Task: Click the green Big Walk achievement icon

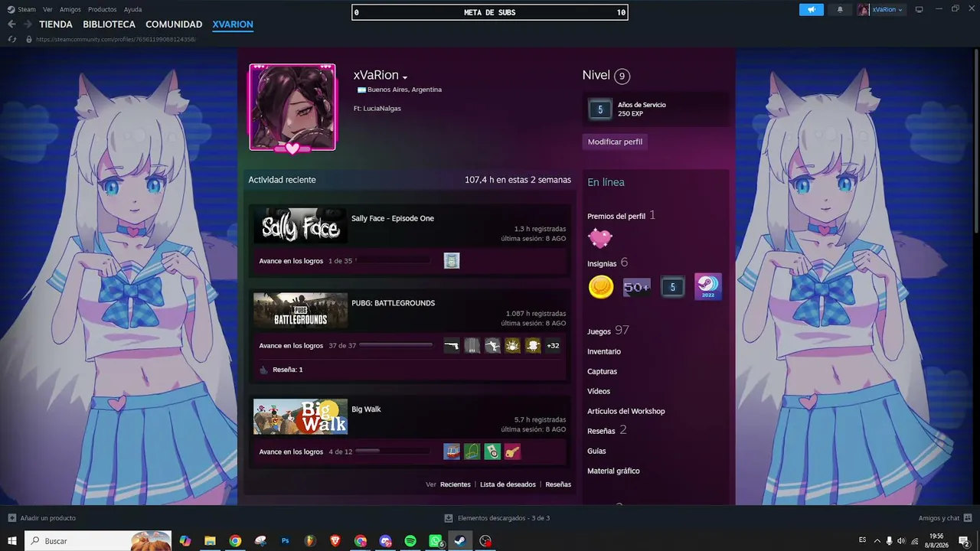Action: coord(472,452)
